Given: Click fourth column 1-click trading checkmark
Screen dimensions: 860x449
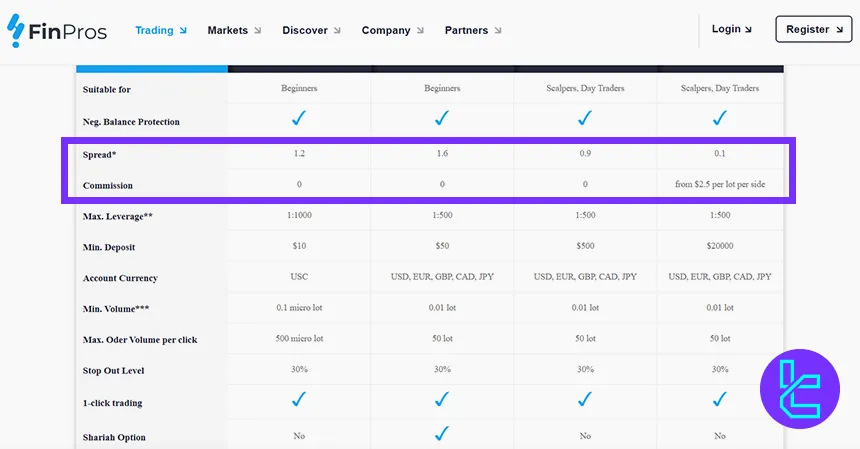Looking at the screenshot, I should [x=720, y=399].
